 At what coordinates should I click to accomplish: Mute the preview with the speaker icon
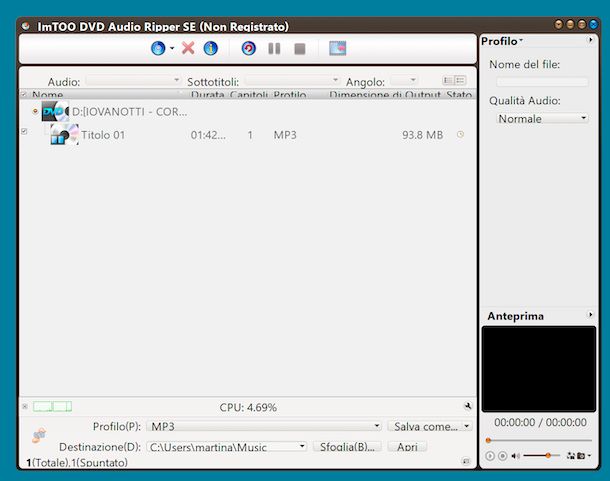[x=515, y=456]
